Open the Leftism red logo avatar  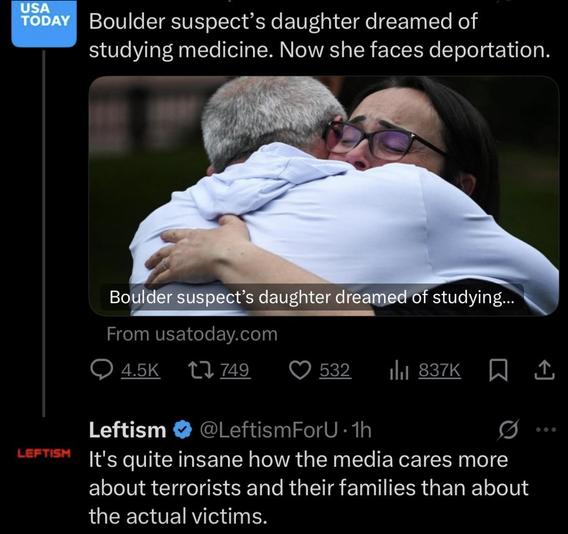click(44, 453)
